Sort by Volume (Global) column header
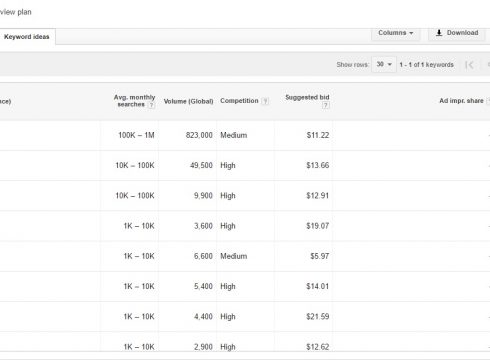 [188, 101]
